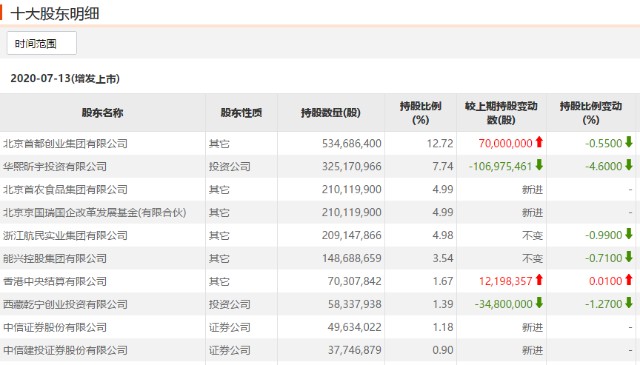This screenshot has width=640, height=365.
Task: Click green down arrow beside -1.2700
Action: click(x=629, y=303)
